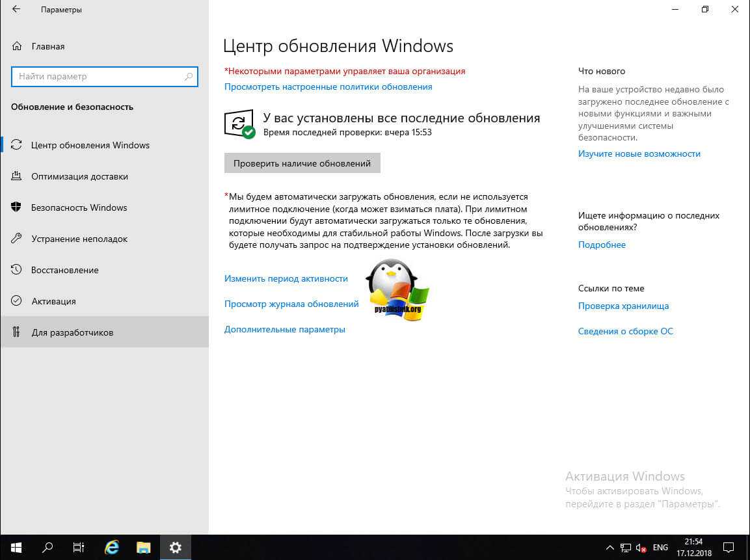Select Для разработчиков in sidebar
750x560 pixels.
[x=72, y=332]
